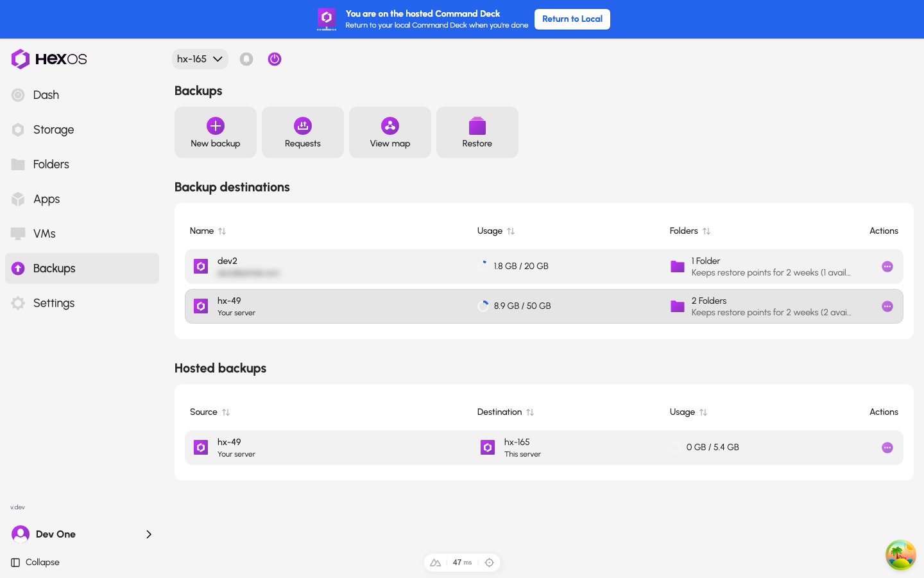
Task: Select Backups in the sidebar
Action: (x=82, y=268)
